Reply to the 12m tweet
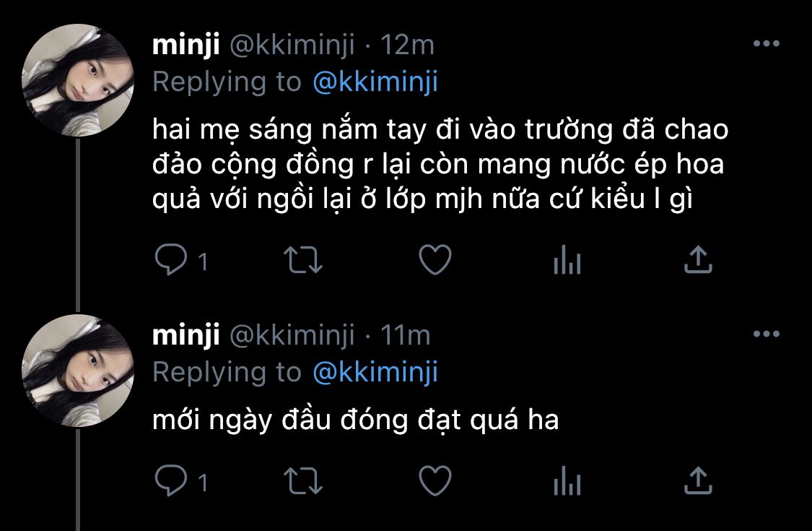 (x=171, y=259)
